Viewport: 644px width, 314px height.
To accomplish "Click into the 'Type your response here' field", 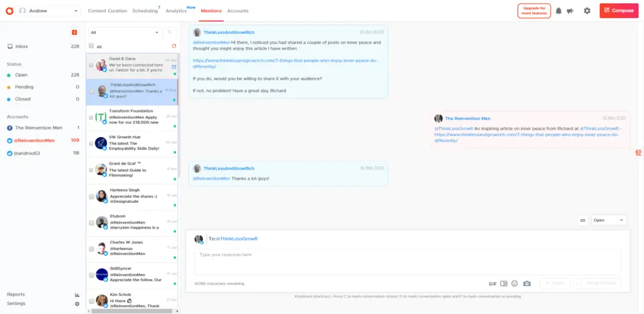I will click(x=407, y=261).
